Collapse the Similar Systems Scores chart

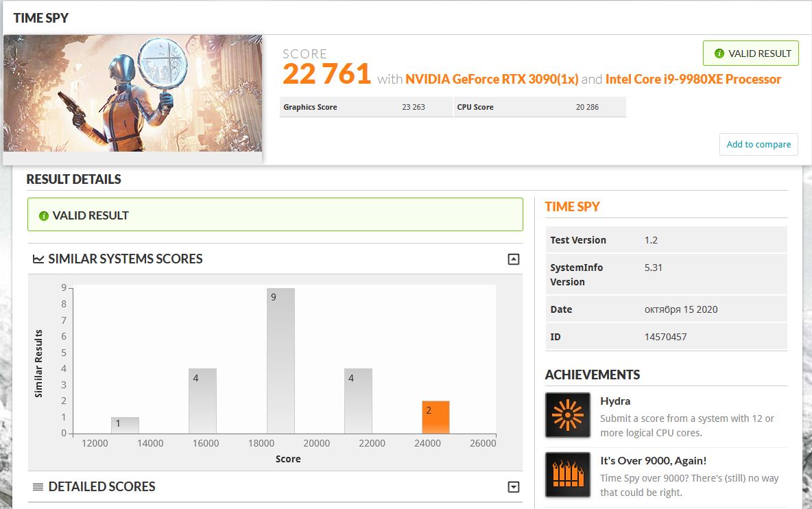click(x=513, y=259)
